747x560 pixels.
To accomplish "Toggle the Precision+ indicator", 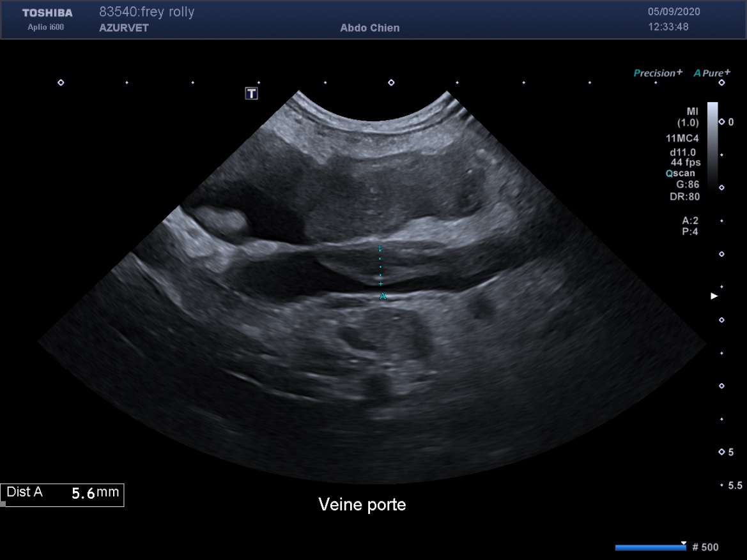I will point(658,73).
